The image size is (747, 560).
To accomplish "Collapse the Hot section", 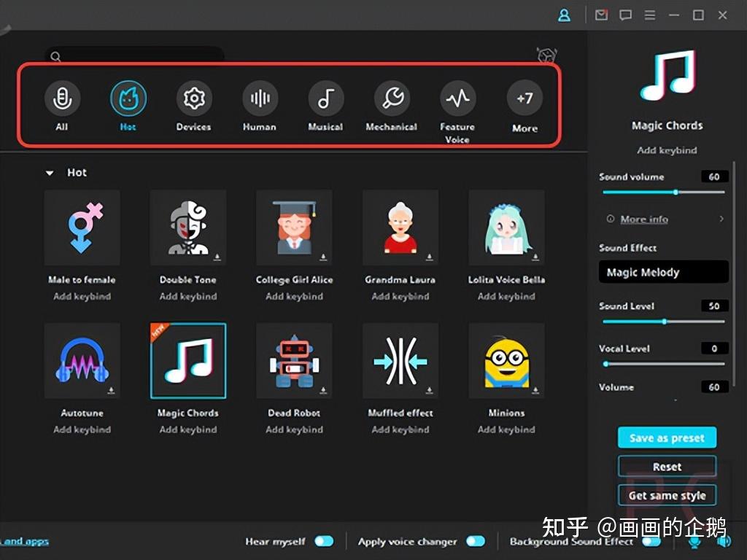I will pyautogui.click(x=50, y=173).
